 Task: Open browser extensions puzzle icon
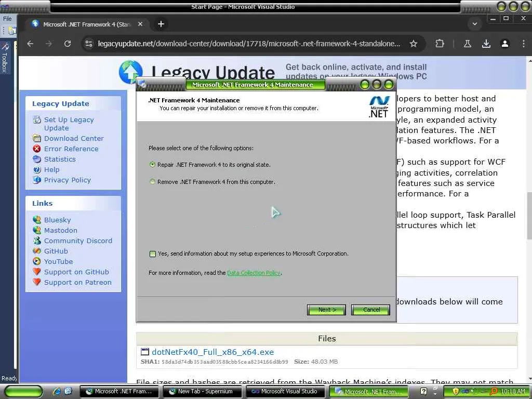440,44
